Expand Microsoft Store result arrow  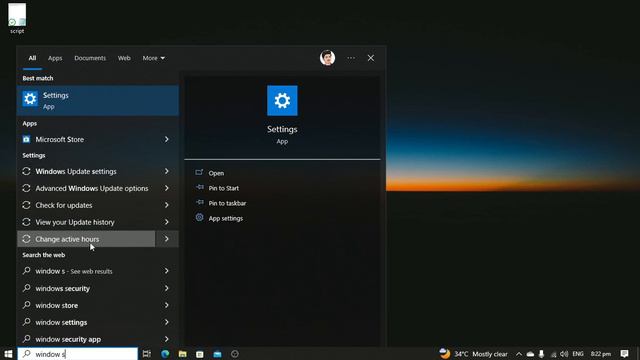[x=167, y=140]
